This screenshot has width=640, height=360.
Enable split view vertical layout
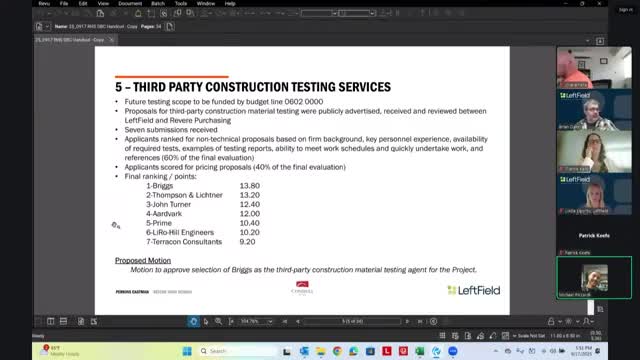coord(51,322)
